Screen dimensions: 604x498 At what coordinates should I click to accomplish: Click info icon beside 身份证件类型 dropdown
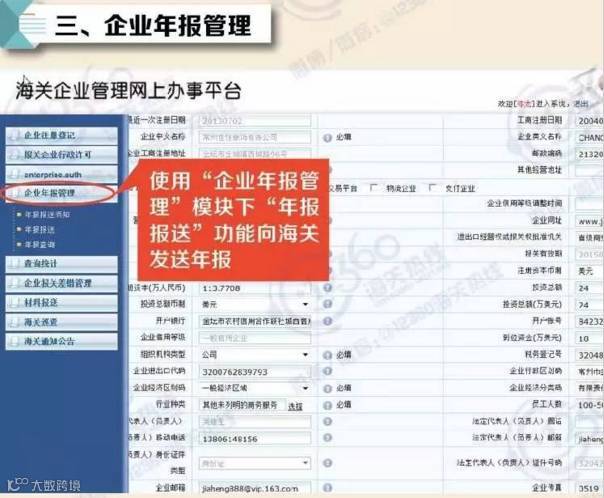point(327,463)
